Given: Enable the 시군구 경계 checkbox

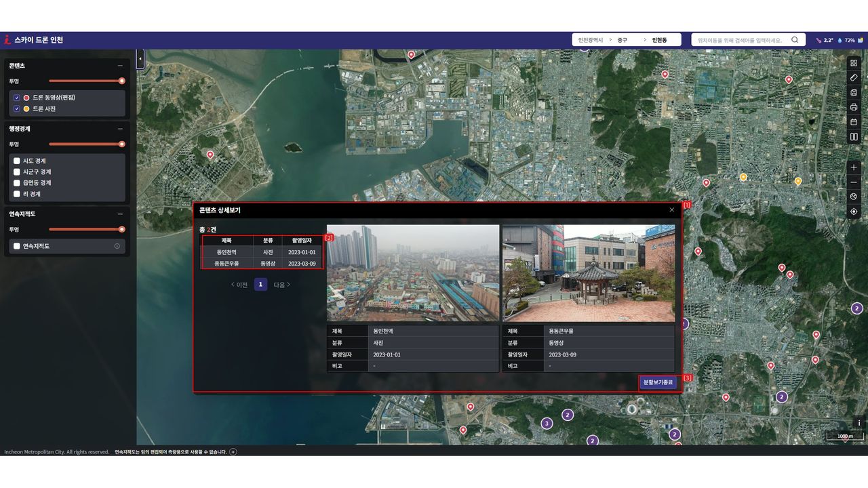Looking at the screenshot, I should (x=17, y=172).
